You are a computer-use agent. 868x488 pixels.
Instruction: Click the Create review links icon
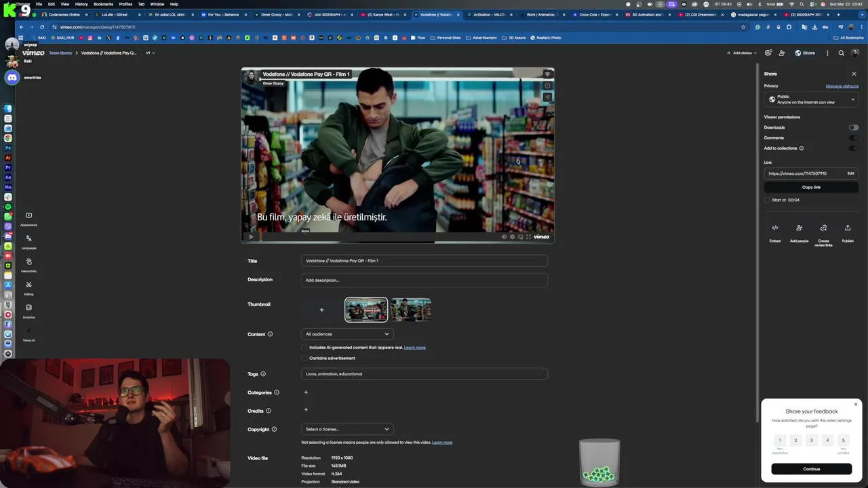(x=823, y=228)
